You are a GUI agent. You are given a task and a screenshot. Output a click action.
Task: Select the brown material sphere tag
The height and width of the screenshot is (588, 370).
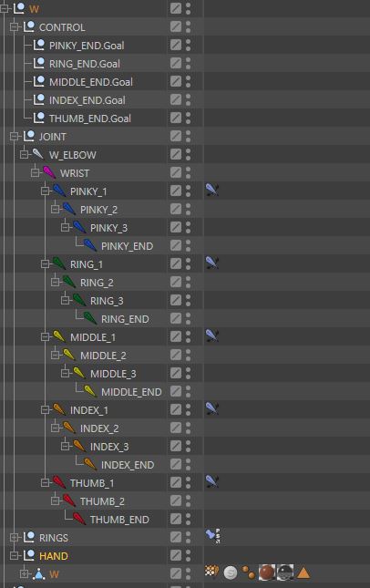266,573
